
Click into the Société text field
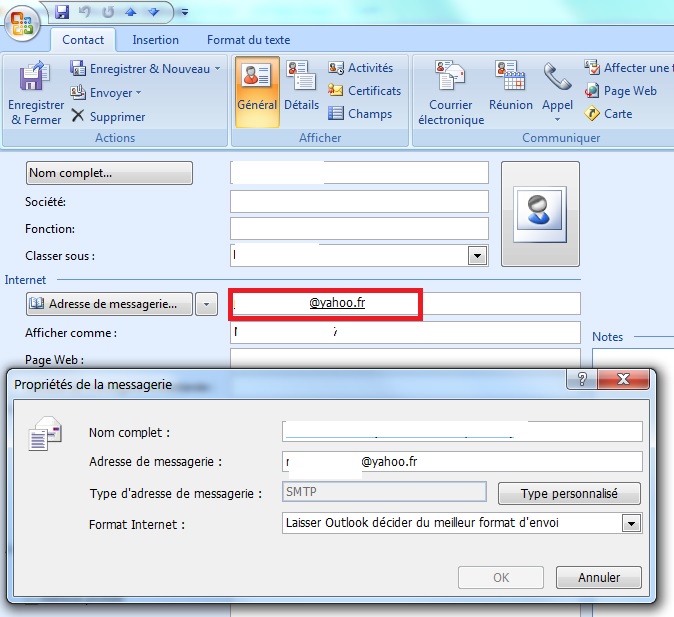click(x=359, y=202)
